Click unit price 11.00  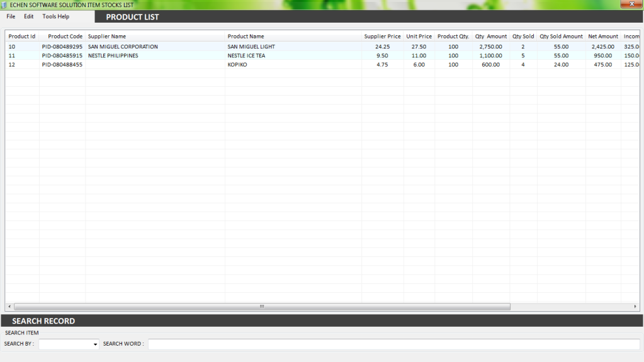(x=419, y=56)
